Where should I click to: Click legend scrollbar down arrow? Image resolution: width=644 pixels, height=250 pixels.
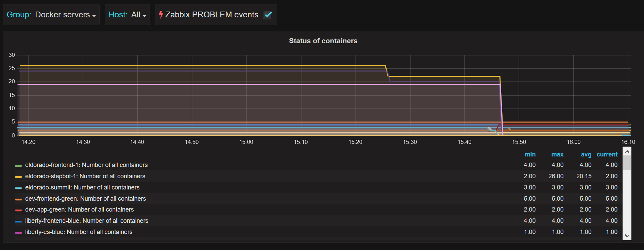click(627, 236)
